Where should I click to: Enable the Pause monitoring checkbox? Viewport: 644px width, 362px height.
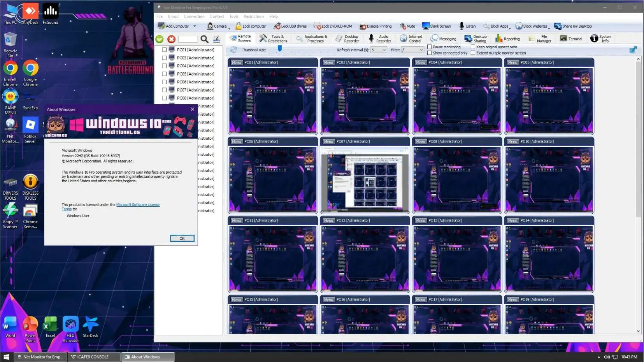(x=430, y=47)
